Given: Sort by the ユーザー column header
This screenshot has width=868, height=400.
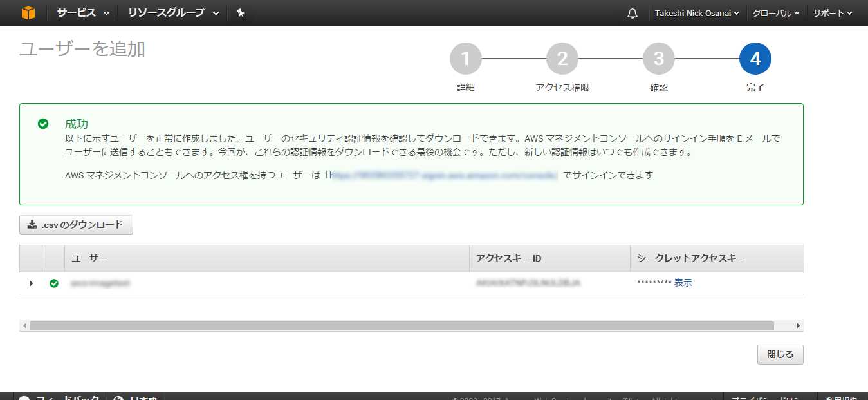Looking at the screenshot, I should 267,258.
